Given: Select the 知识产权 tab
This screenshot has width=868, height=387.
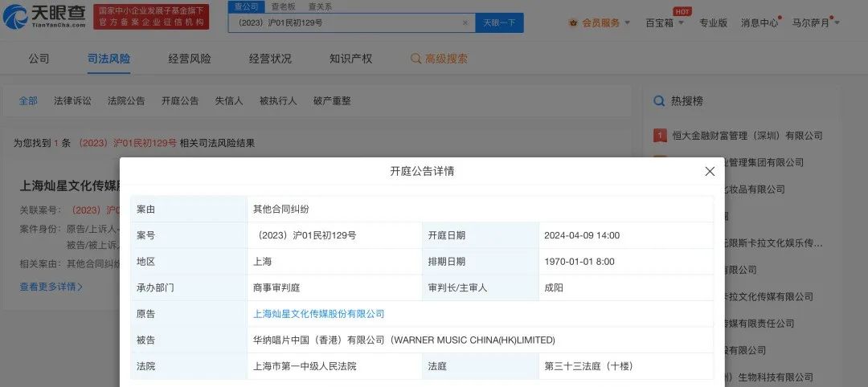Looking at the screenshot, I should [x=350, y=59].
